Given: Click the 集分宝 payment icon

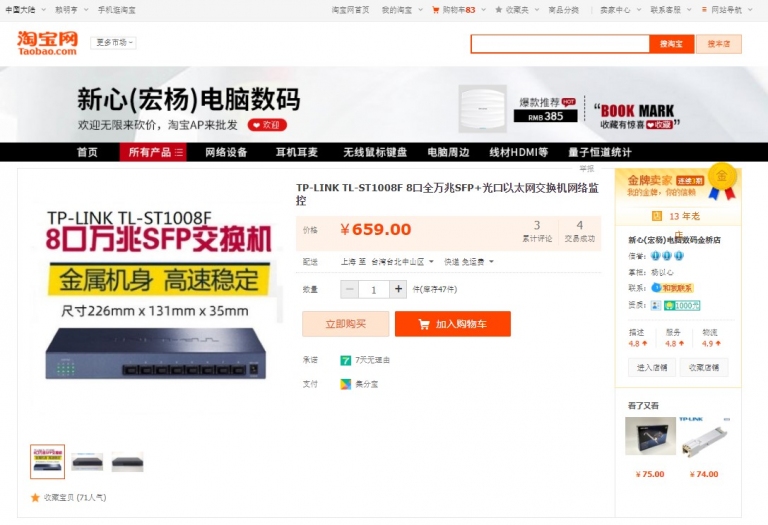Looking at the screenshot, I should click(345, 384).
